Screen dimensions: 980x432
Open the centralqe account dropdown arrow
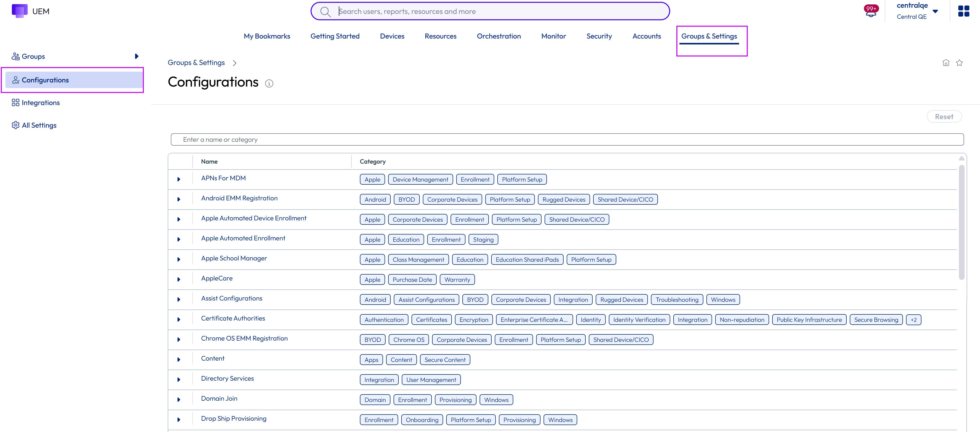[935, 11]
